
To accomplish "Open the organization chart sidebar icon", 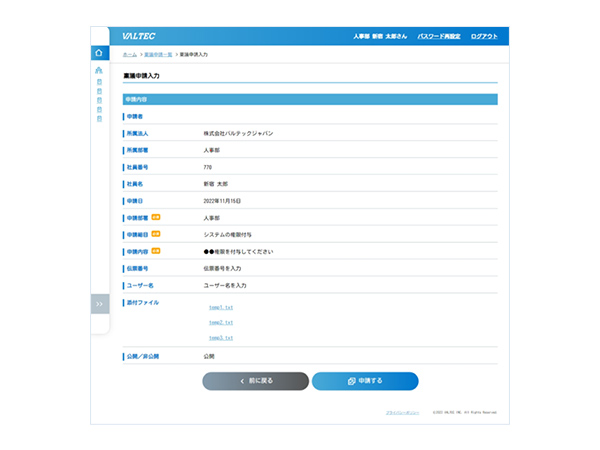I will coord(99,71).
